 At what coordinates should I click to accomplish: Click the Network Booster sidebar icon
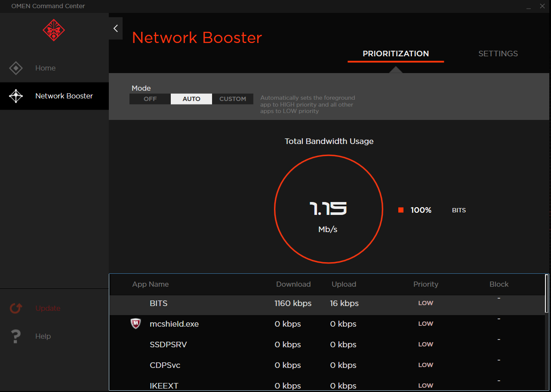coord(16,96)
